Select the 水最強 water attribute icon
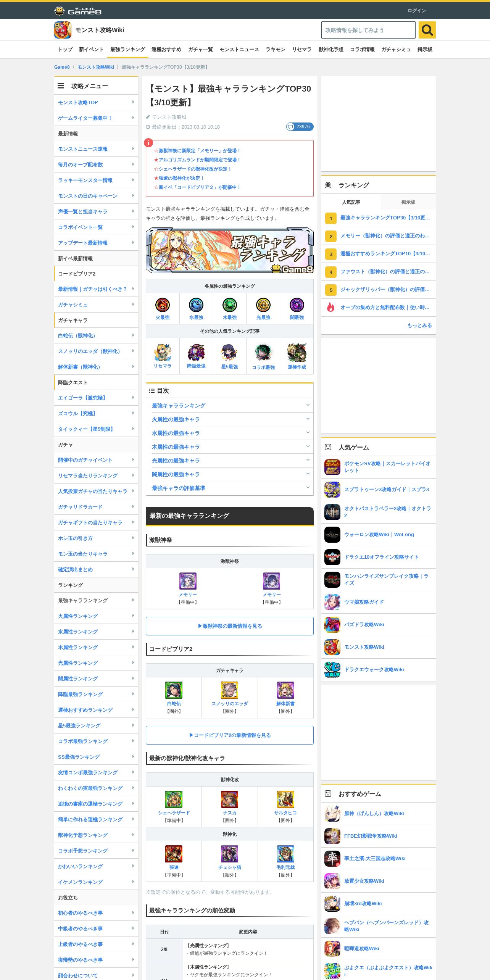This screenshot has width=490, height=980. pos(196,305)
